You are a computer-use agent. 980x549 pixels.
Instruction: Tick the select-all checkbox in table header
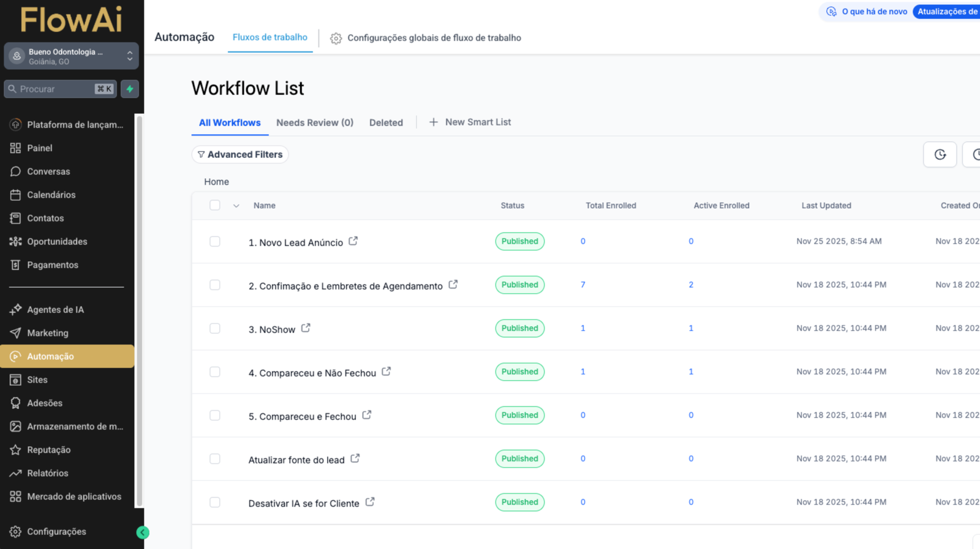215,206
